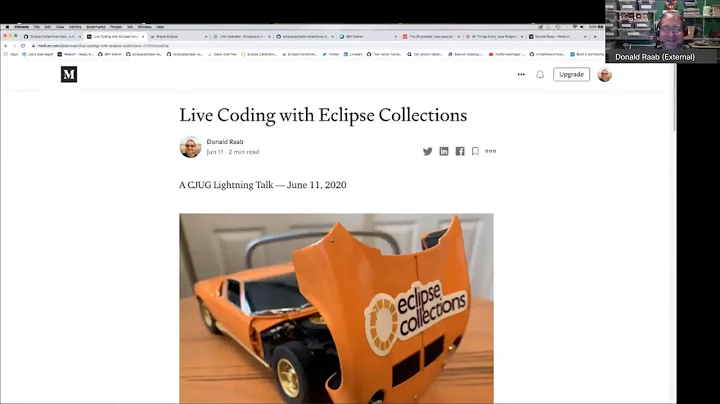720x404 pixels.
Task: Share the article on LinkedIn
Action: tap(444, 151)
